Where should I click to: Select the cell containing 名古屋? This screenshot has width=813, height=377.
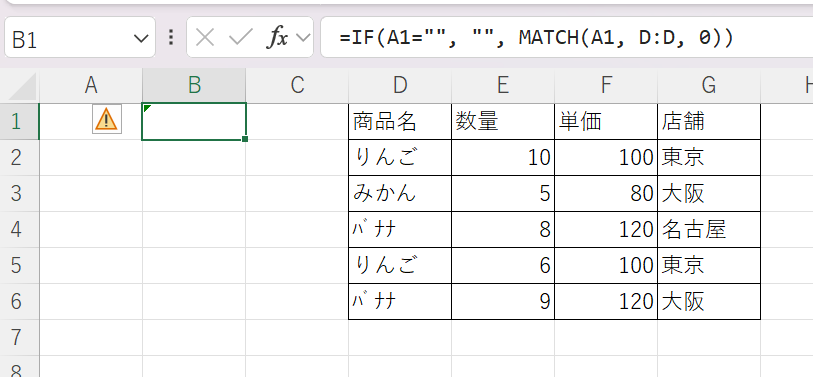709,229
